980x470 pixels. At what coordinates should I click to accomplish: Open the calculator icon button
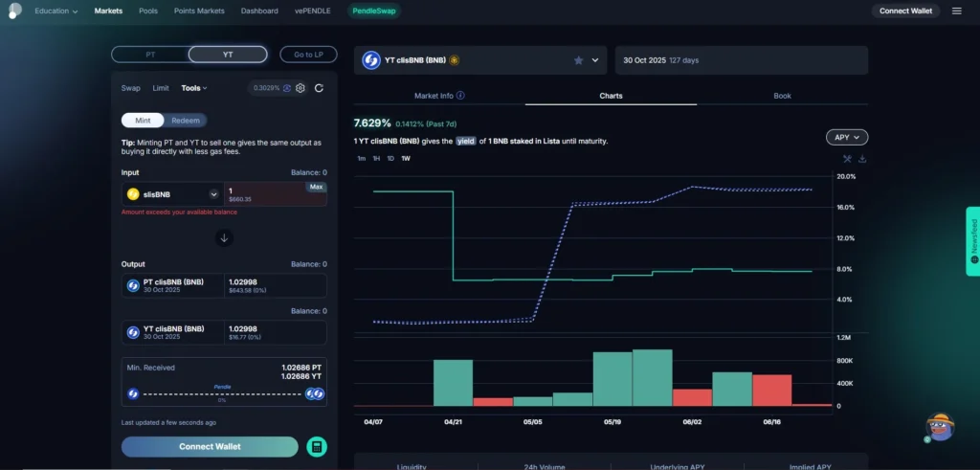point(317,447)
